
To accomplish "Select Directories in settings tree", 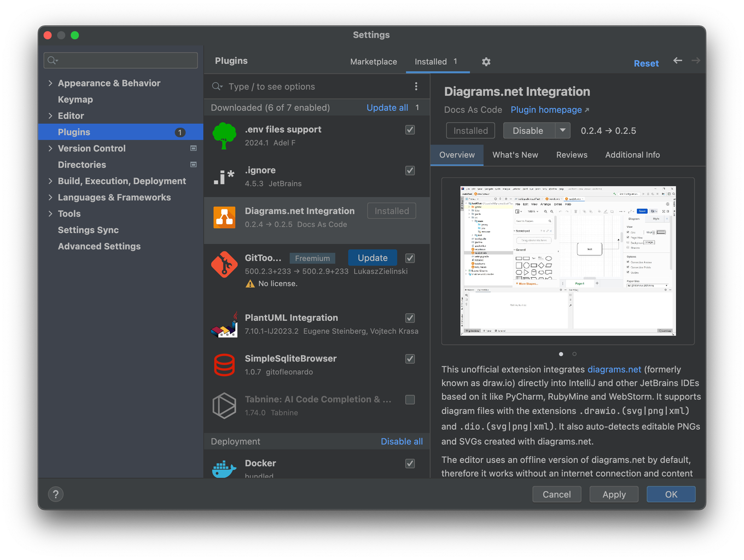I will pos(82,165).
